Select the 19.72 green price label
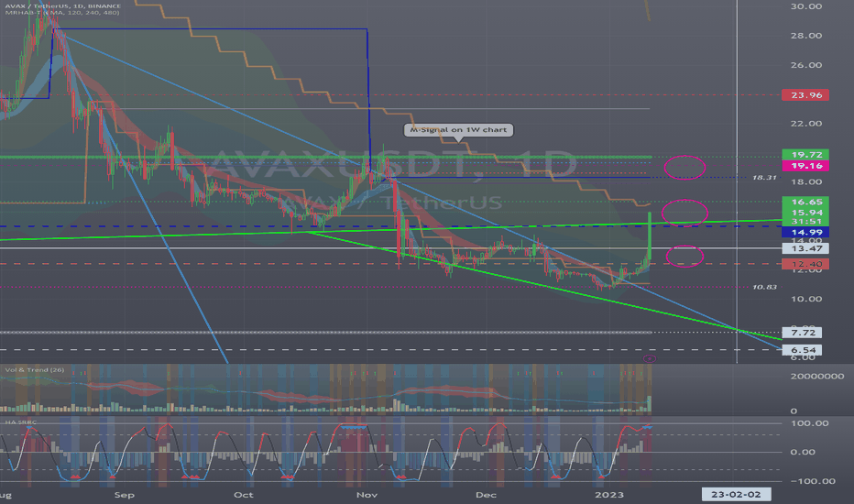 tap(805, 155)
